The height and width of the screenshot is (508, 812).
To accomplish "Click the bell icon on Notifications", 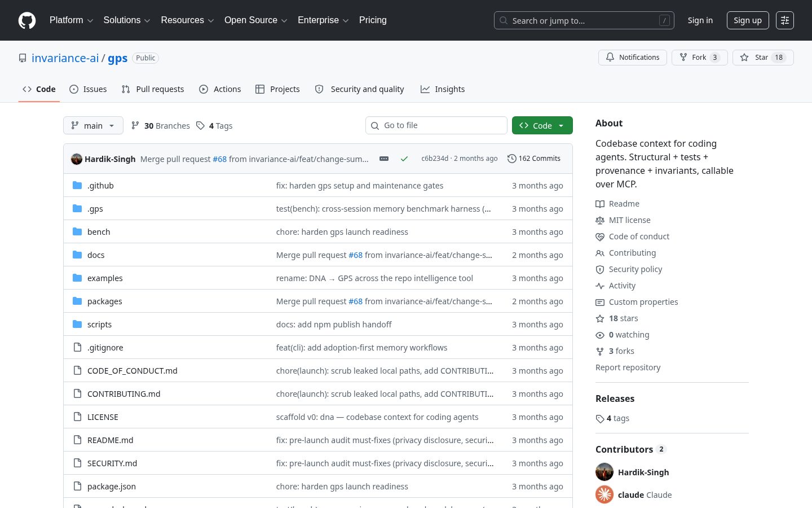I will pyautogui.click(x=610, y=57).
